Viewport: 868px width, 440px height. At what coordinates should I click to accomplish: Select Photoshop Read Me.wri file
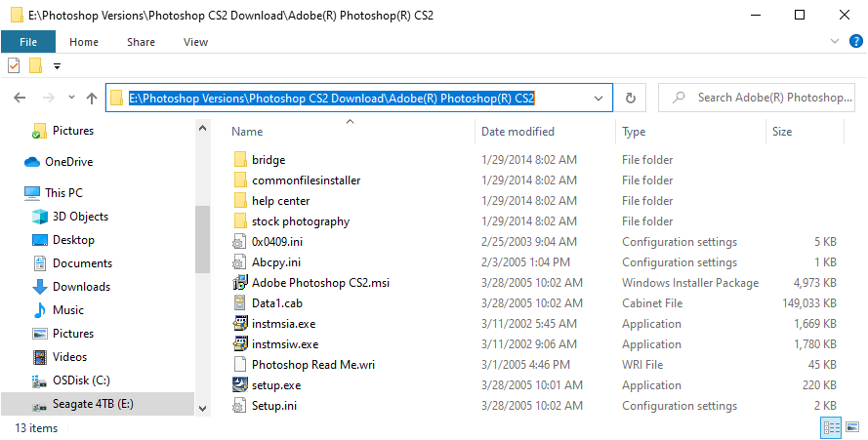(313, 365)
